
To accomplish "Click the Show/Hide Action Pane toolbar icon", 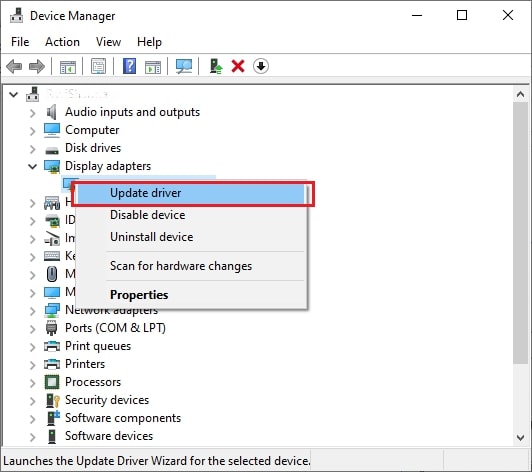I will click(x=153, y=67).
